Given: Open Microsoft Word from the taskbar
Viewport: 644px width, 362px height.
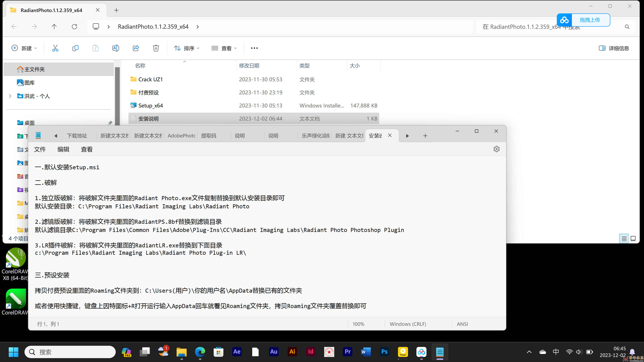Looking at the screenshot, I should click(366, 352).
